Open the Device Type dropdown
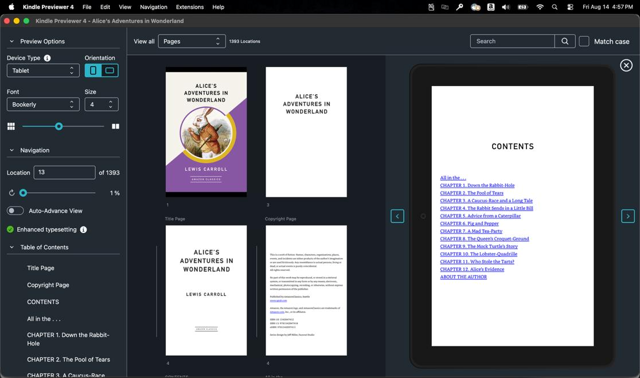640x378 pixels. point(43,71)
